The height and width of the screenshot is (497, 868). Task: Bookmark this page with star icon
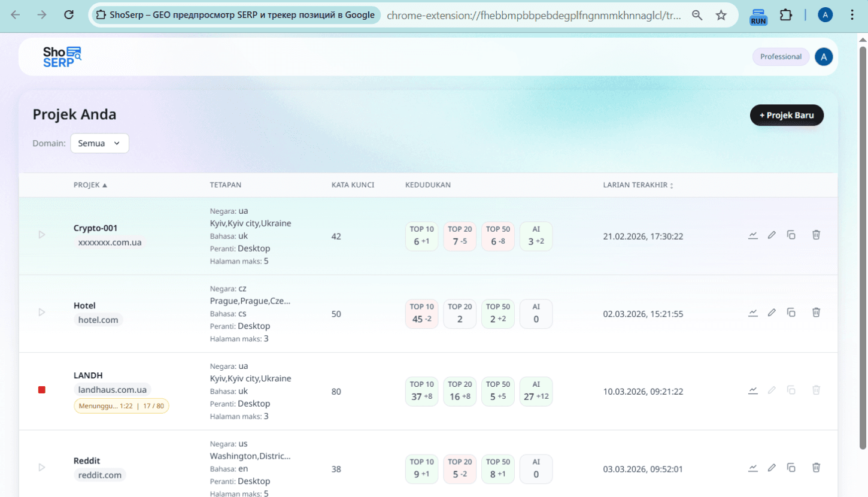(721, 15)
